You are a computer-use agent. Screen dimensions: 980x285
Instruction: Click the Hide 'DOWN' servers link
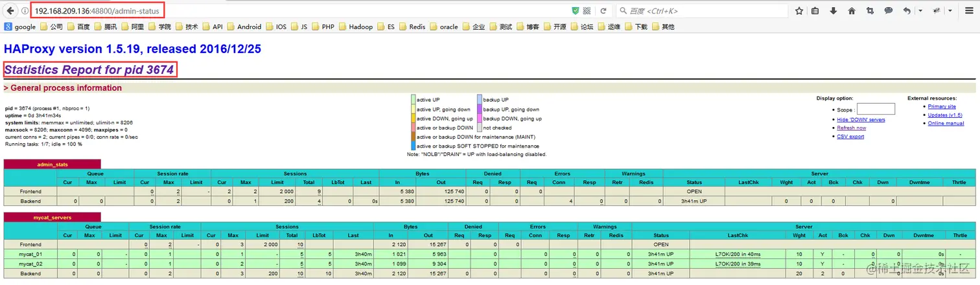click(x=861, y=120)
